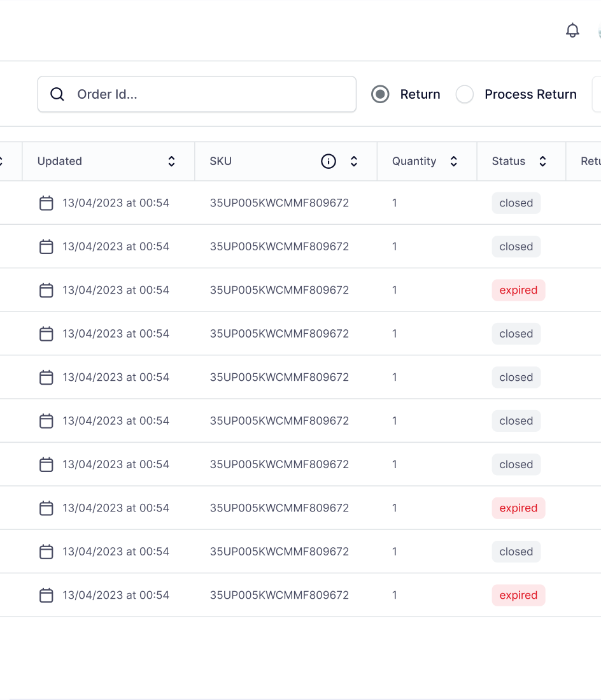Click the Order Id search field
Image resolution: width=601 pixels, height=700 pixels.
click(x=210, y=94)
